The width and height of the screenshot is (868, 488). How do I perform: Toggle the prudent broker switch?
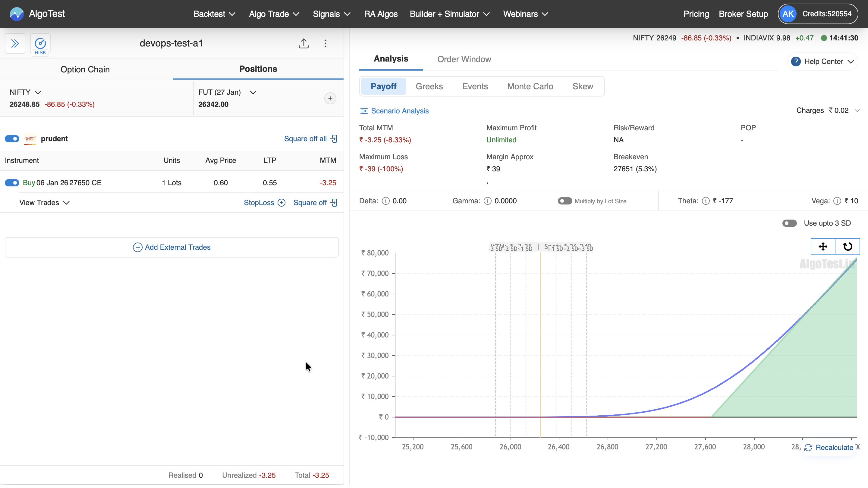[x=12, y=139]
